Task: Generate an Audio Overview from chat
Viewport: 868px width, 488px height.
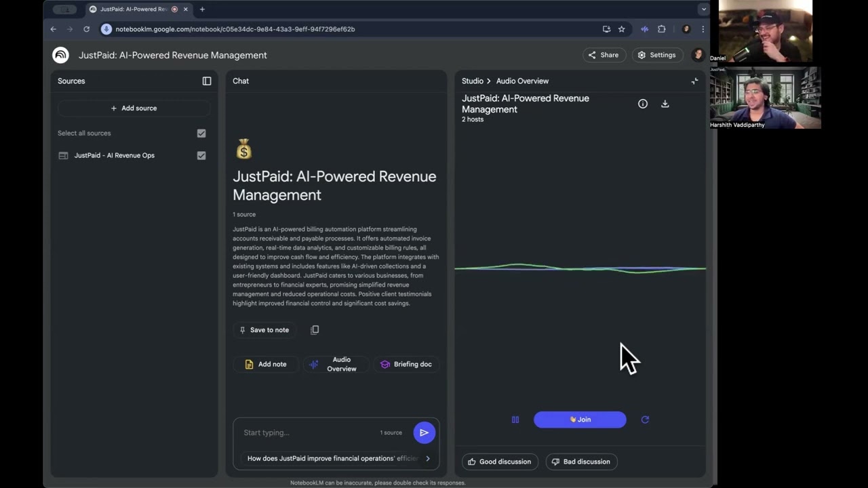Action: pos(336,365)
